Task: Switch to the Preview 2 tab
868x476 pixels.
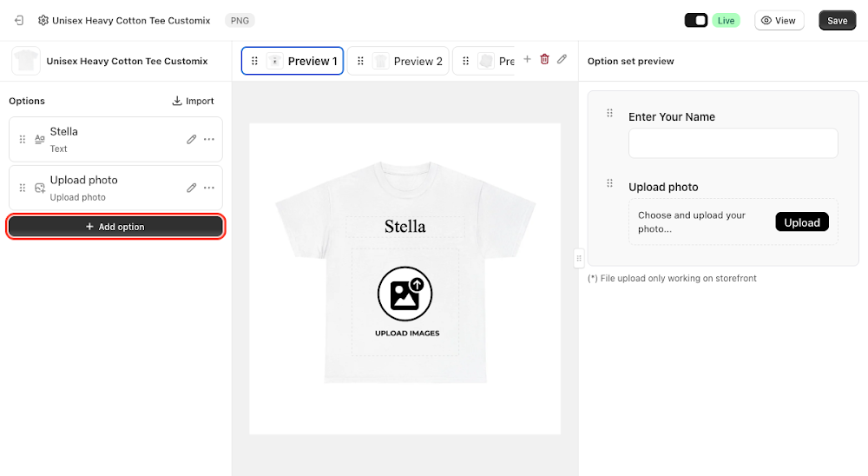Action: (x=398, y=61)
